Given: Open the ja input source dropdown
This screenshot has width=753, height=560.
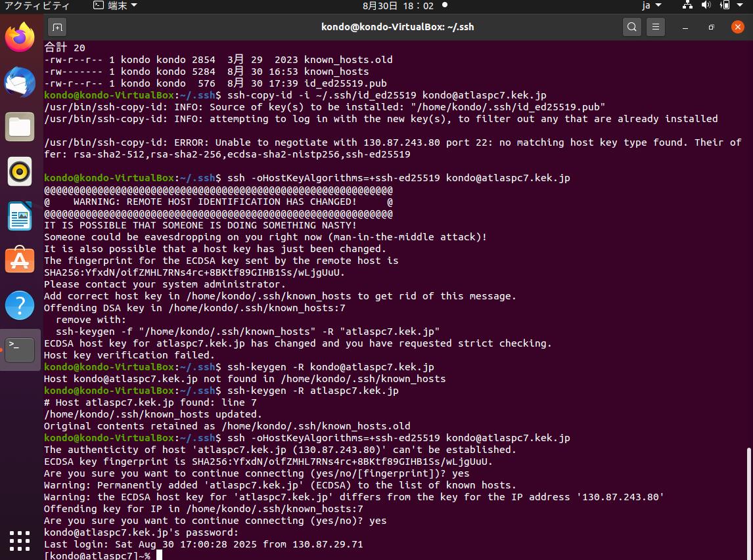Looking at the screenshot, I should (651, 6).
